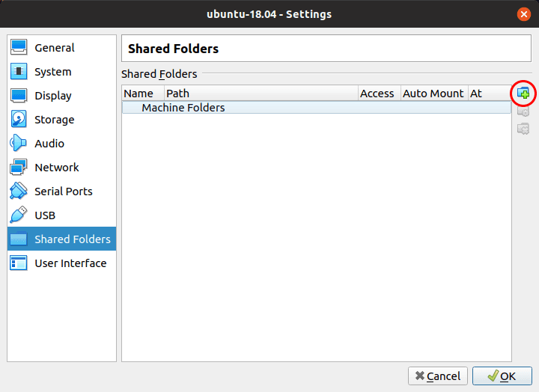
Task: Open Serial Ports settings
Action: [x=61, y=191]
